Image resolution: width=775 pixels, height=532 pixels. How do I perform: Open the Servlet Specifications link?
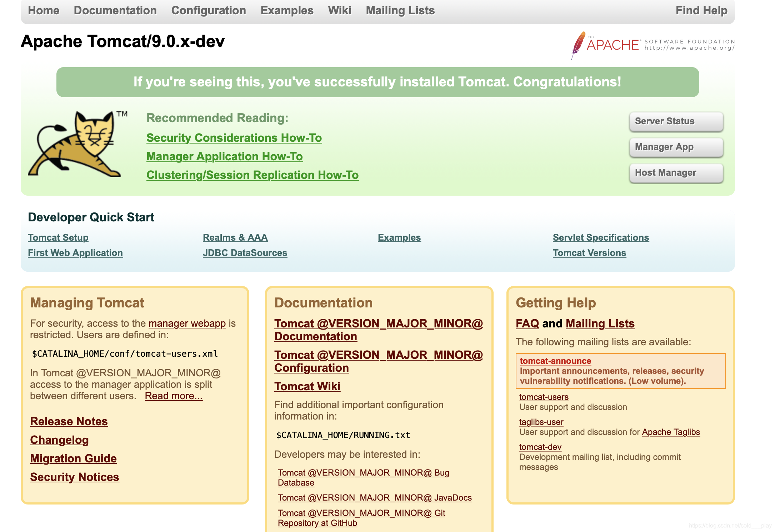coord(601,237)
